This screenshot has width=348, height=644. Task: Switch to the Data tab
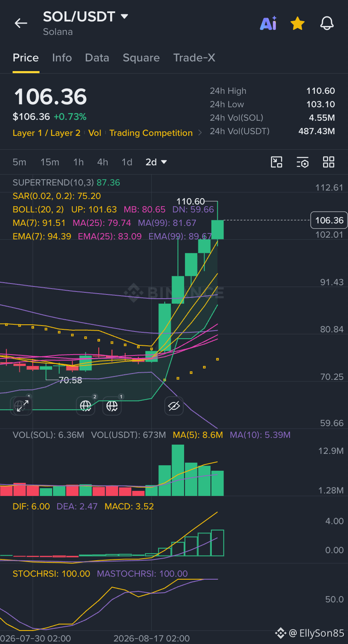point(97,58)
